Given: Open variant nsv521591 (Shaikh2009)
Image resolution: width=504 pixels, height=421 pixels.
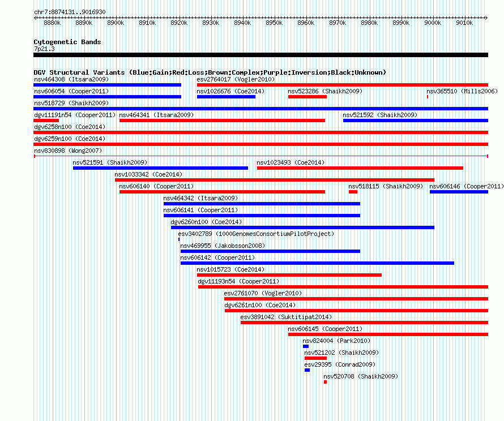Looking at the screenshot, I should pyautogui.click(x=110, y=162).
